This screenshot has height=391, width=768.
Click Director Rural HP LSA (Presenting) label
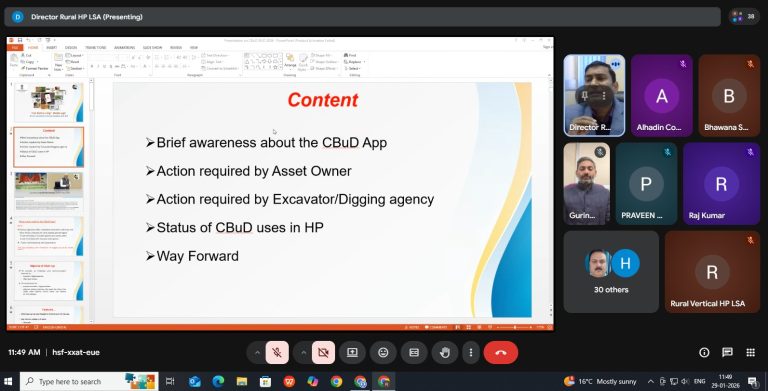[x=87, y=17]
